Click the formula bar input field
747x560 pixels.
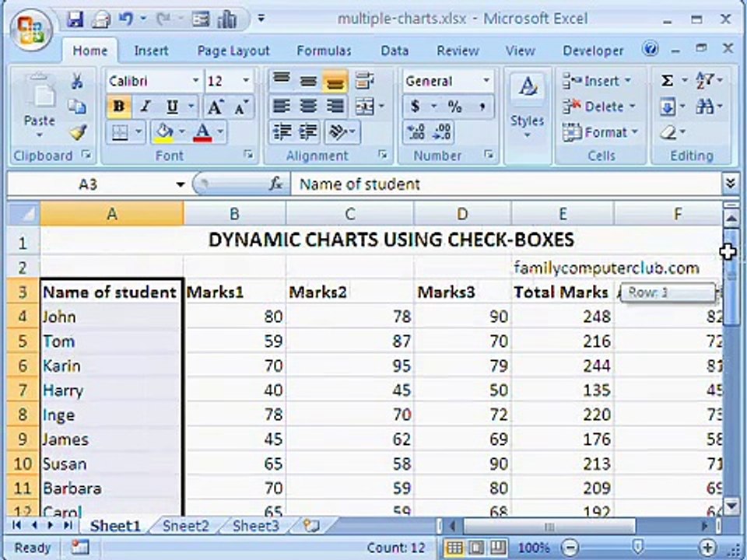pyautogui.click(x=507, y=184)
